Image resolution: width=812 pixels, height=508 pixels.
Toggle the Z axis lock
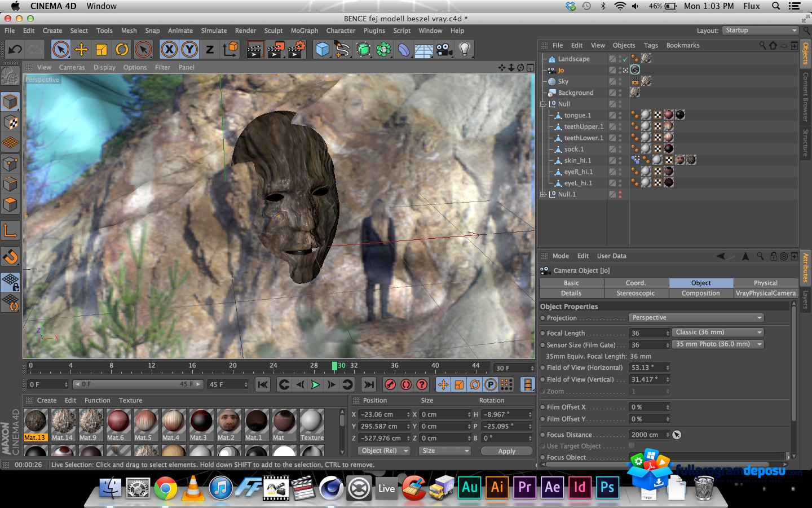210,50
